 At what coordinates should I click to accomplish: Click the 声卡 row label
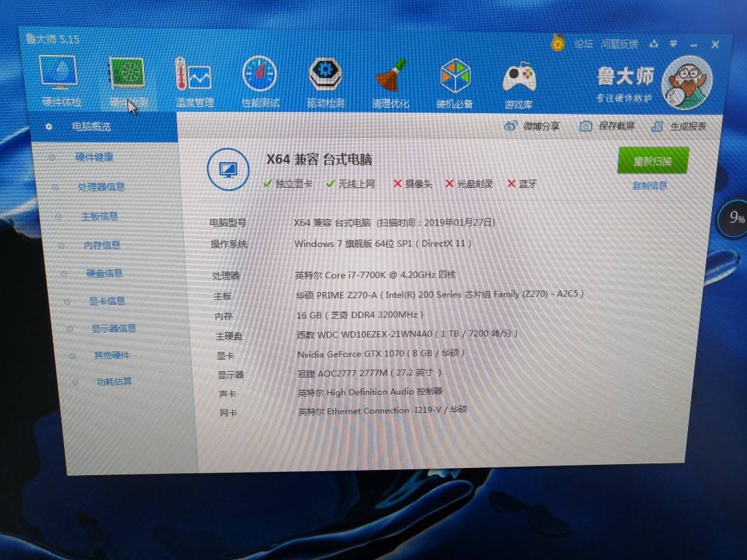pos(227,393)
